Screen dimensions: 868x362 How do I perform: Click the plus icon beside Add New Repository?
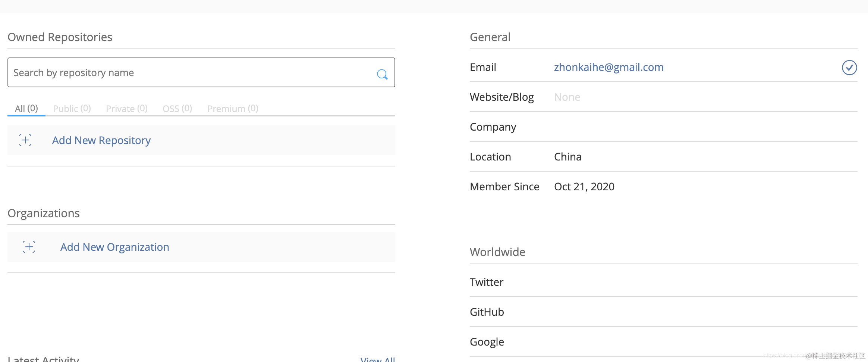click(25, 140)
